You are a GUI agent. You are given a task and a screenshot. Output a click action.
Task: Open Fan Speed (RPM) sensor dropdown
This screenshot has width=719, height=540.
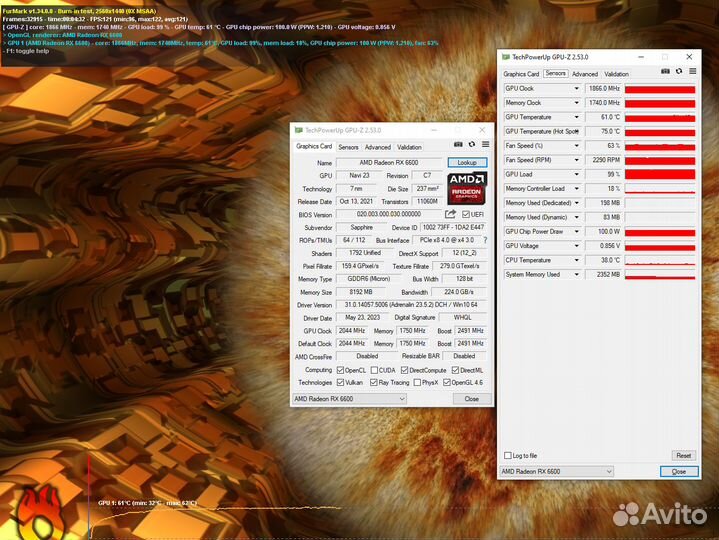tap(576, 160)
